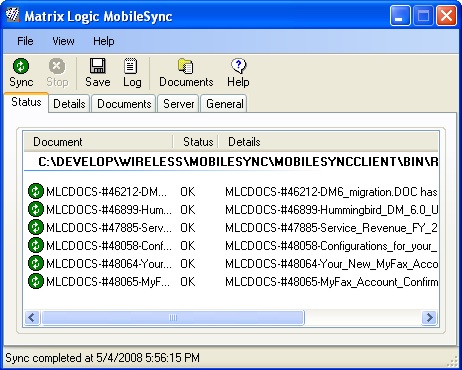Open the View menu

(63, 41)
